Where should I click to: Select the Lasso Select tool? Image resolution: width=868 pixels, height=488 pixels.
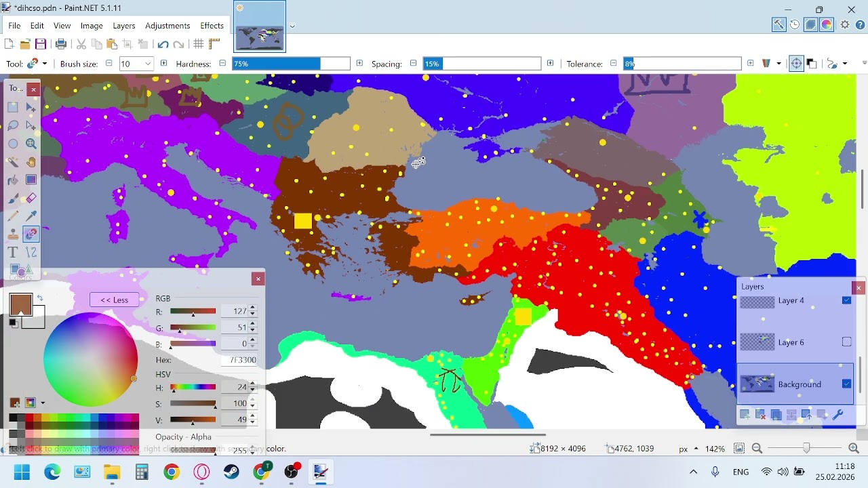click(x=13, y=125)
